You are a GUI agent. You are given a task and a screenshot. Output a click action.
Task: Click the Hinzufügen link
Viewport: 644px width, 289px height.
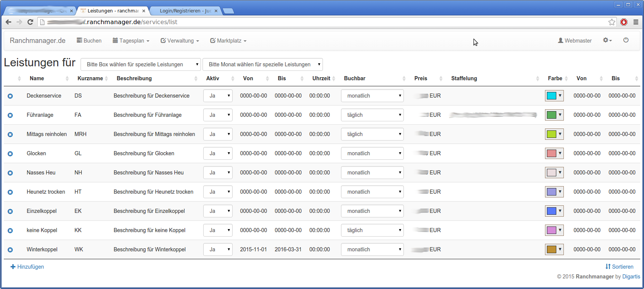click(27, 267)
